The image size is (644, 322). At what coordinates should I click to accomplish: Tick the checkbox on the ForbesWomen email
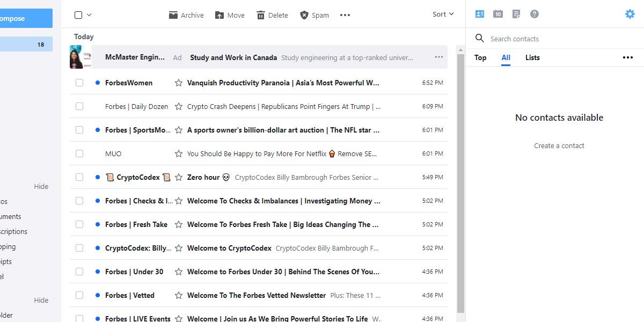(x=79, y=83)
